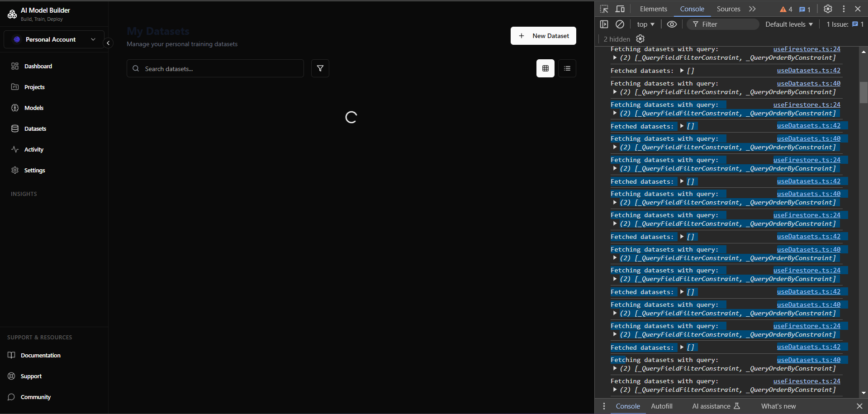Screen dimensions: 868x414
Task: Click inside the Search datasets field
Action: click(215, 68)
